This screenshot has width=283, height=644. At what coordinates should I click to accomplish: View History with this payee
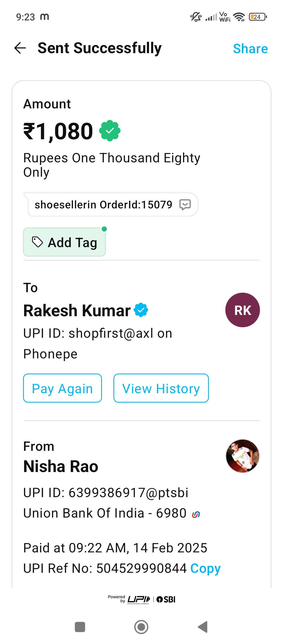161,388
